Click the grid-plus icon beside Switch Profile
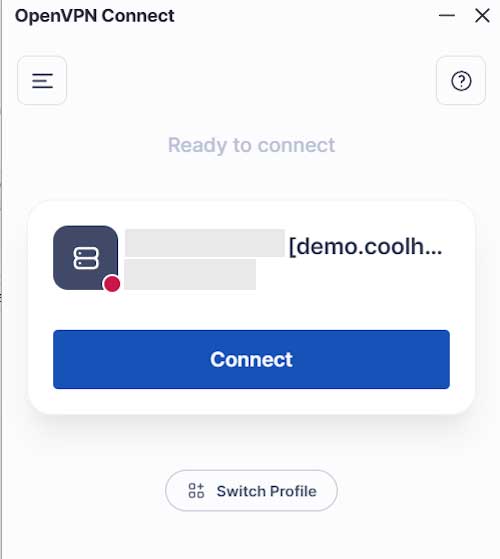This screenshot has width=500, height=559. [x=196, y=491]
